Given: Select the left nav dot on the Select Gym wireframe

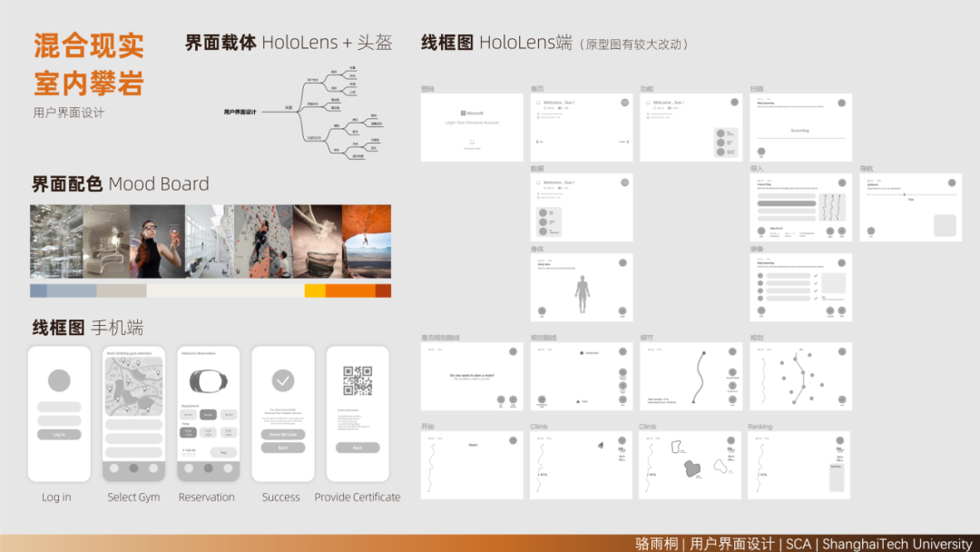Looking at the screenshot, I should point(114,468).
